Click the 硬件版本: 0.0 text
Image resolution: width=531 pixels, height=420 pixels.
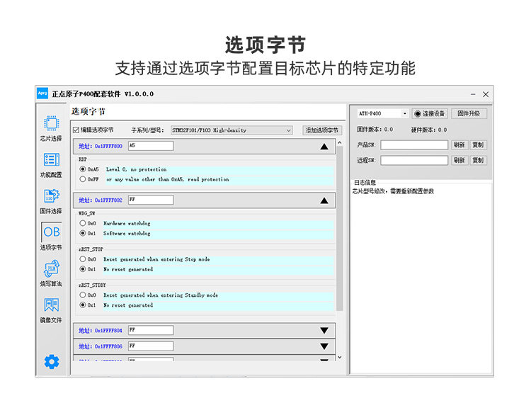coord(429,130)
